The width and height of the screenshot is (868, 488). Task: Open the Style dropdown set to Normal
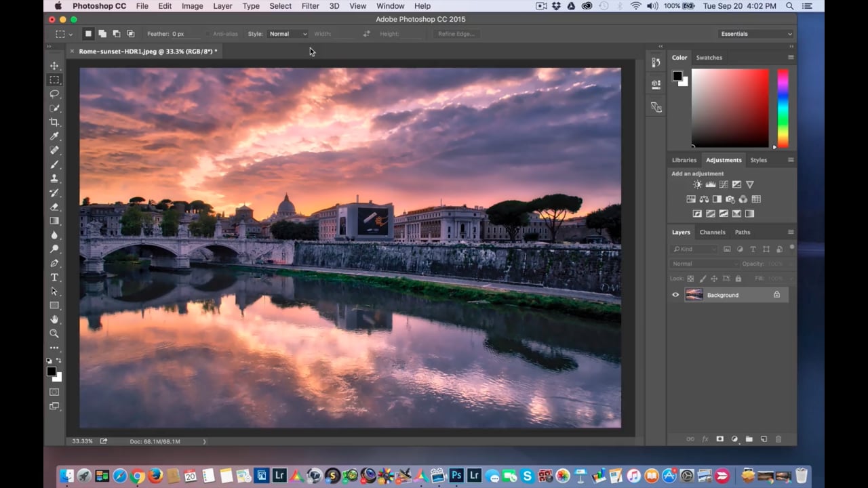coord(288,34)
